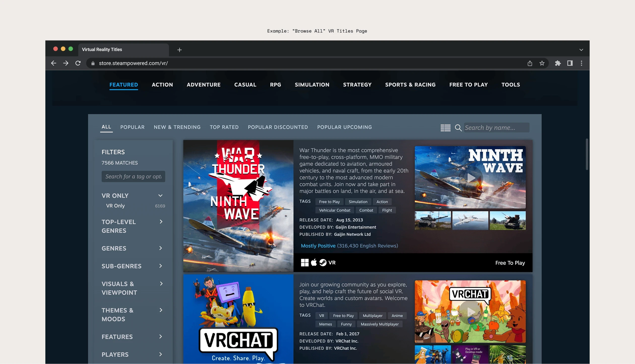
Task: Go back with the browser back arrow
Action: click(x=53, y=63)
